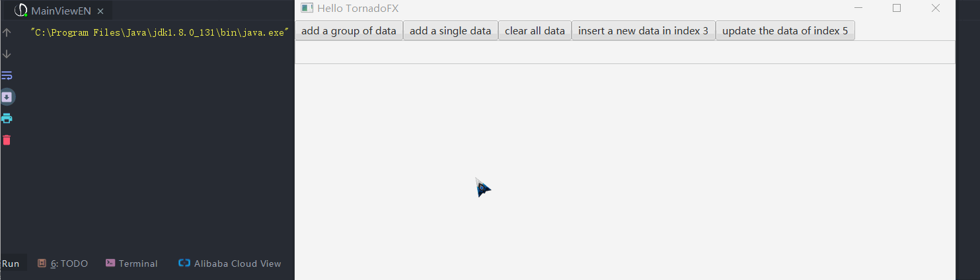Click 'insert a new data in index 3'
This screenshot has height=280, width=980.
(643, 31)
